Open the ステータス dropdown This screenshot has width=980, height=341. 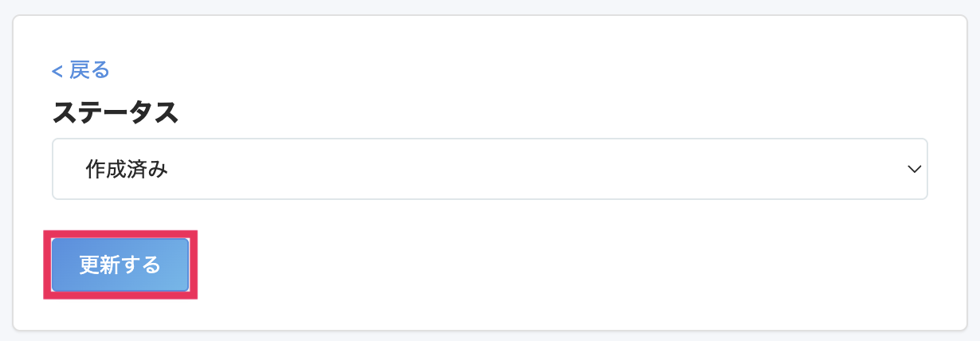(489, 169)
